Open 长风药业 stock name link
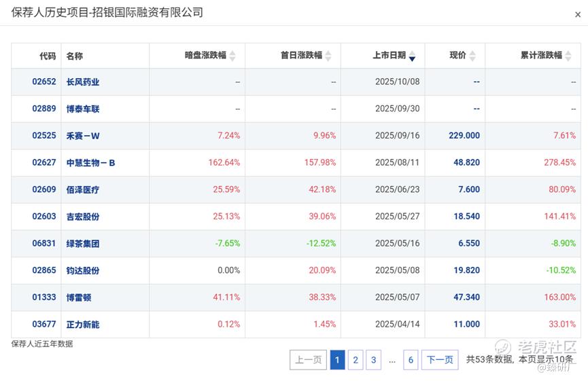This screenshot has width=588, height=381. (83, 82)
